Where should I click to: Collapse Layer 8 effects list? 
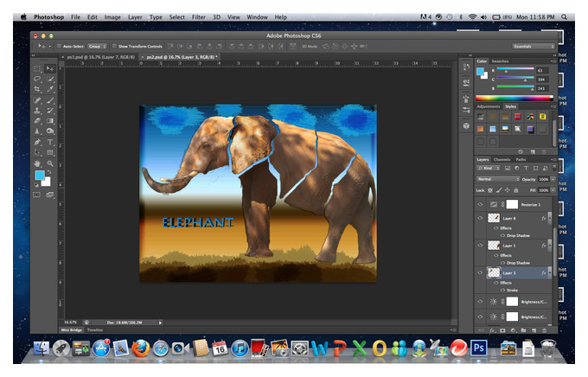click(x=550, y=218)
